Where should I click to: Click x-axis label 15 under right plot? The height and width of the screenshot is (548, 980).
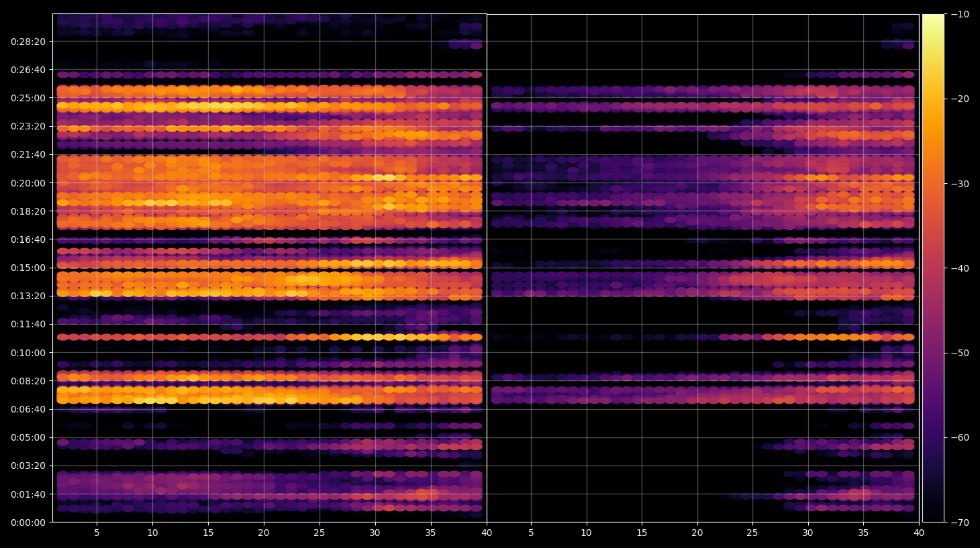[x=642, y=533]
